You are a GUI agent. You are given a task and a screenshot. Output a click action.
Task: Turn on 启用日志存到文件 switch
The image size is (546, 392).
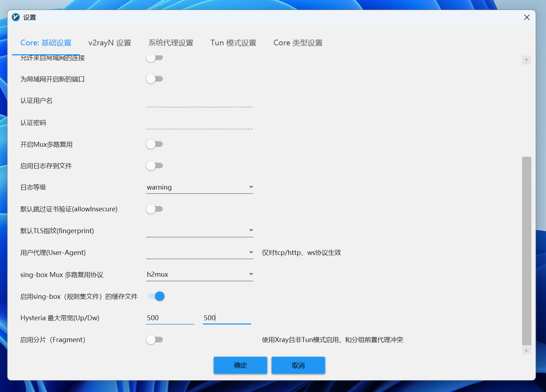coord(154,166)
